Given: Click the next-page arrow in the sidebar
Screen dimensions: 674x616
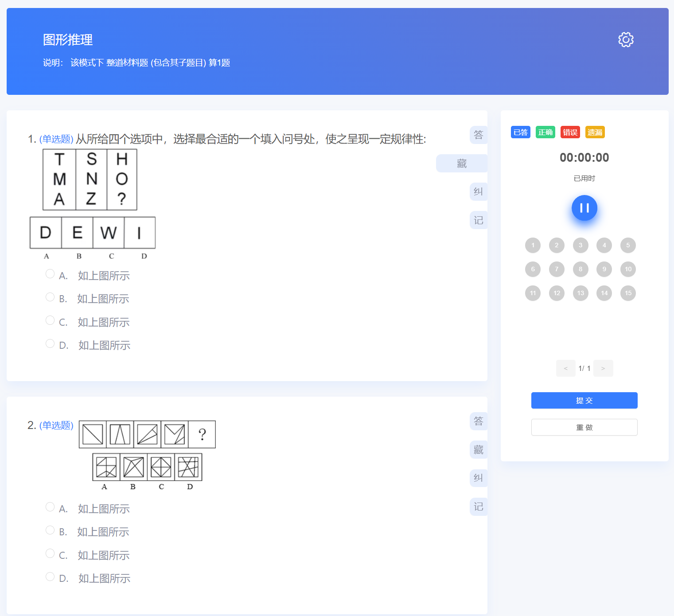Looking at the screenshot, I should click(x=603, y=368).
